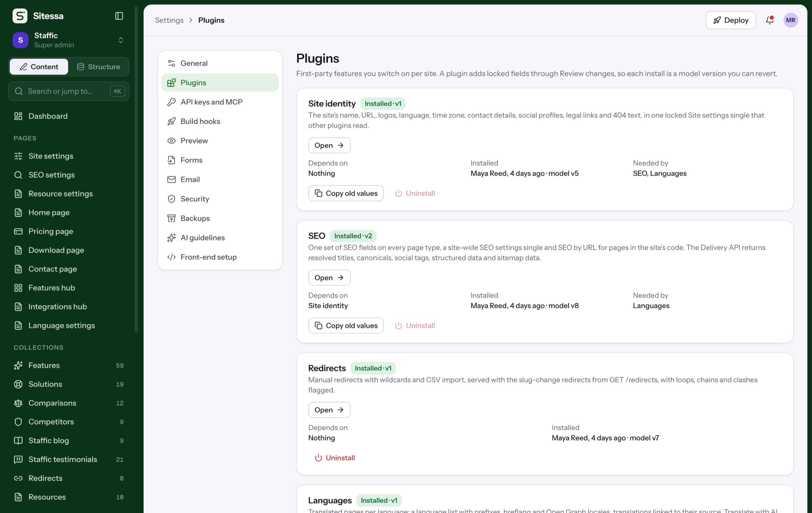The height and width of the screenshot is (513, 812).
Task: Click the Backups archive icon
Action: pyautogui.click(x=172, y=218)
